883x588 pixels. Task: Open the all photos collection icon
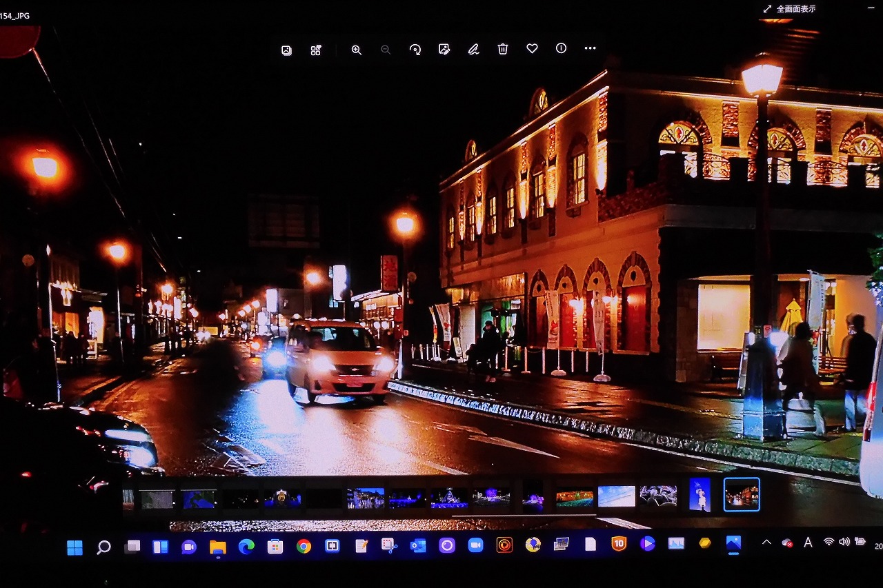pyautogui.click(x=286, y=50)
